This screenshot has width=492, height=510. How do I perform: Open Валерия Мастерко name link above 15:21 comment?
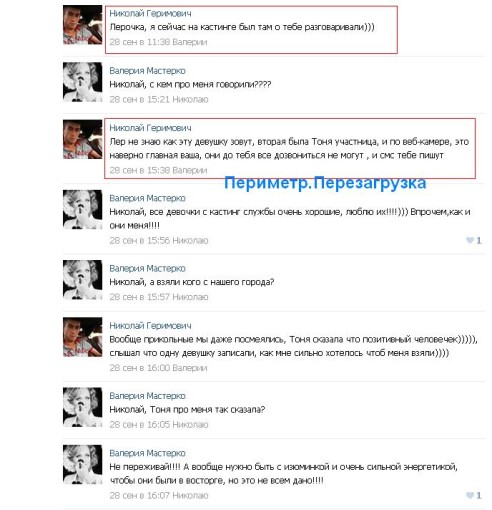coord(147,71)
